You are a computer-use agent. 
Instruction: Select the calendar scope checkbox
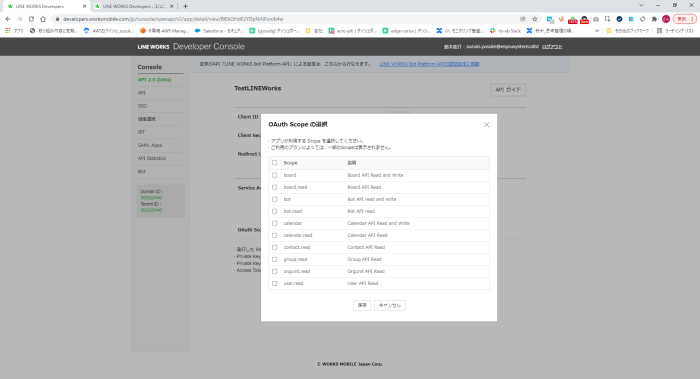coord(275,223)
